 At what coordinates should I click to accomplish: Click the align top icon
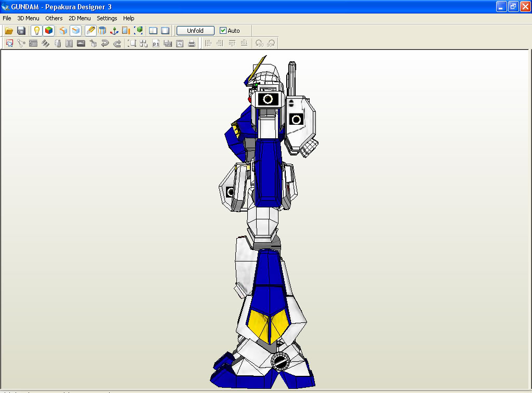coord(232,44)
